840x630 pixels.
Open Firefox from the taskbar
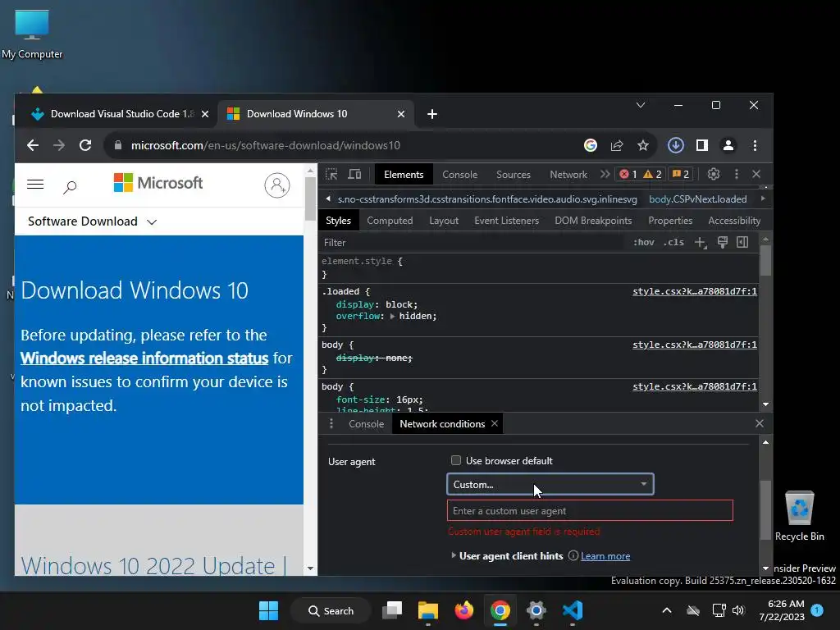click(464, 610)
